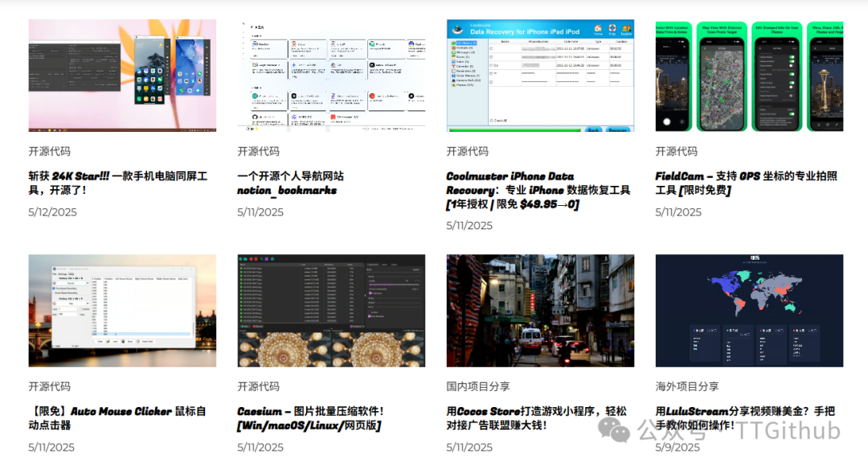Open the 一个开源个人导航网站 notion_bookmarks article

coord(291,183)
